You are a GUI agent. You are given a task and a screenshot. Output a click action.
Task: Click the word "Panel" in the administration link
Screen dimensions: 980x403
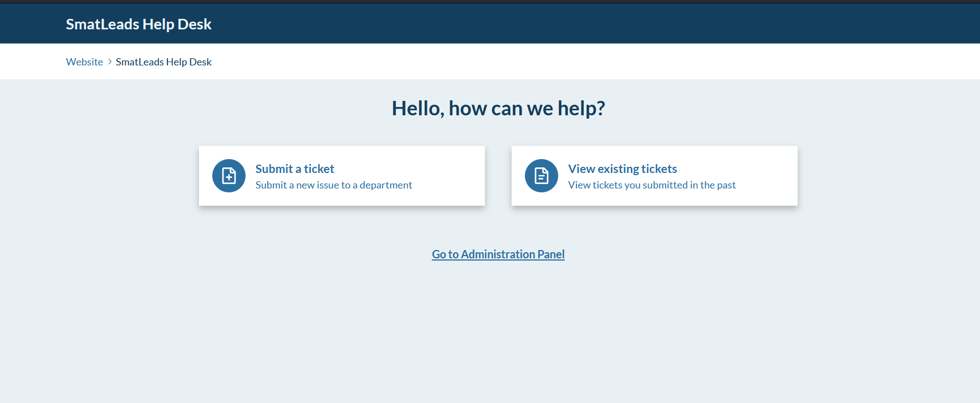coord(550,254)
